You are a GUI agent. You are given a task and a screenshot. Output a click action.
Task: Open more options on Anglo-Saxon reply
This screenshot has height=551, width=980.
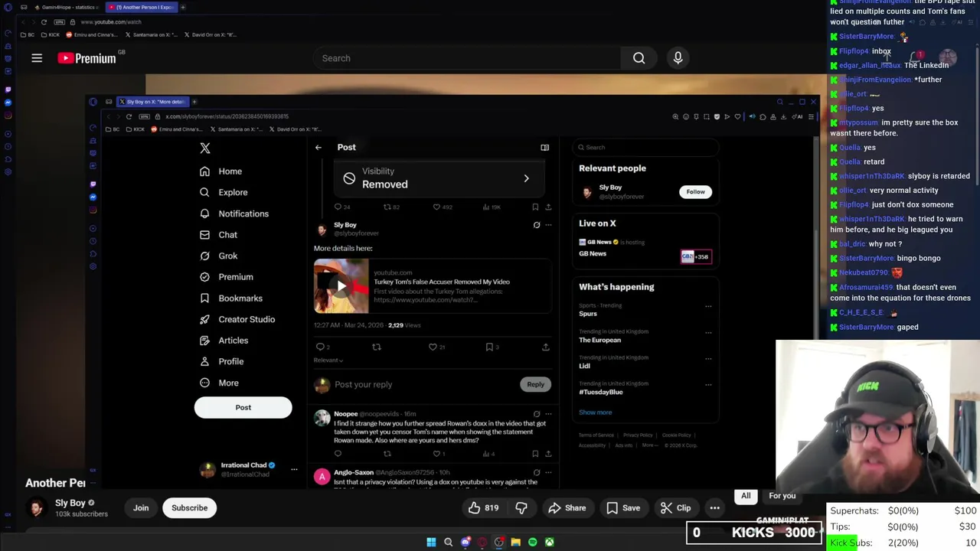coord(548,473)
